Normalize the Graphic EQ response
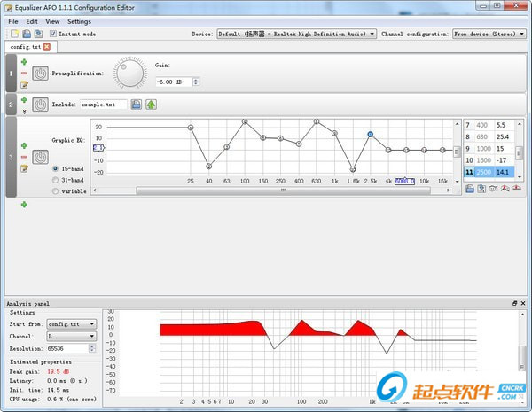The width and height of the screenshot is (532, 412). pyautogui.click(x=505, y=189)
